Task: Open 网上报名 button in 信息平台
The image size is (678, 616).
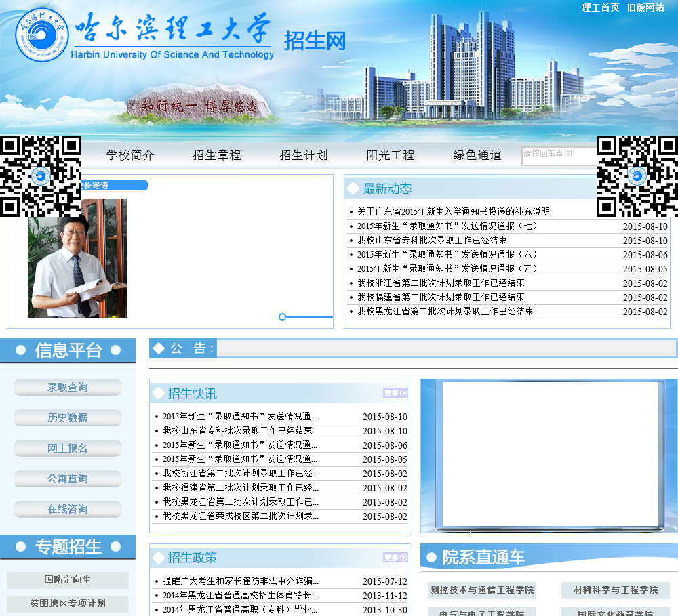Action: coord(67,448)
